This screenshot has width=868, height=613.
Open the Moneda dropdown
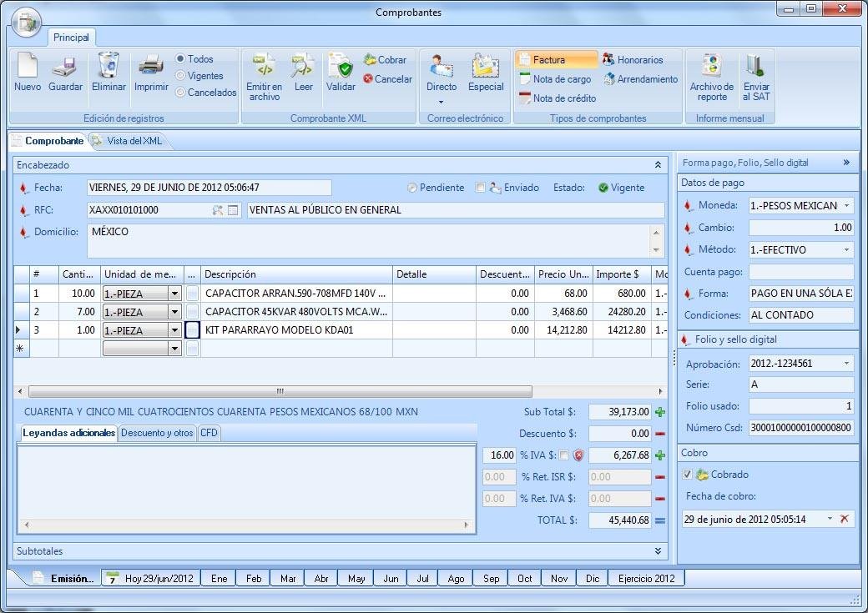click(847, 205)
